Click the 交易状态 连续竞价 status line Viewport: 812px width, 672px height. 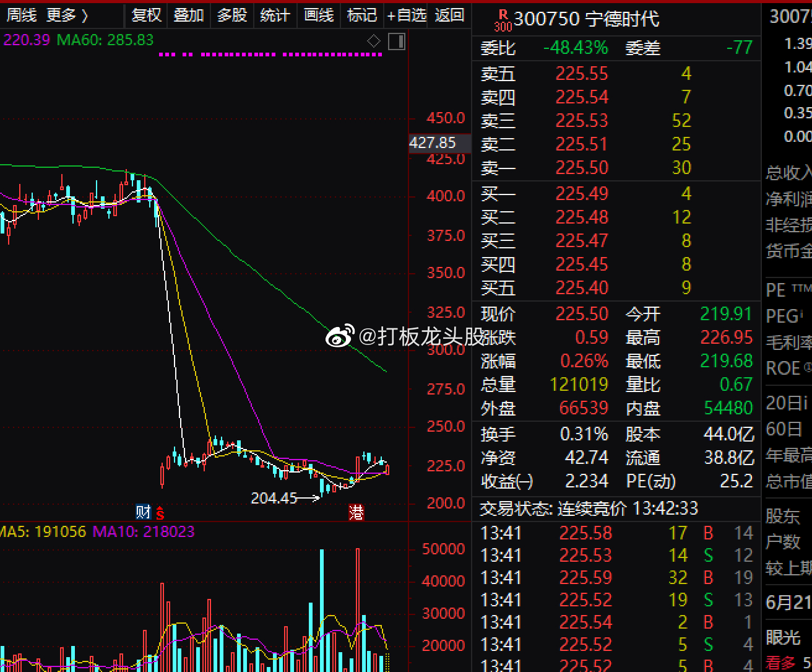click(x=589, y=508)
